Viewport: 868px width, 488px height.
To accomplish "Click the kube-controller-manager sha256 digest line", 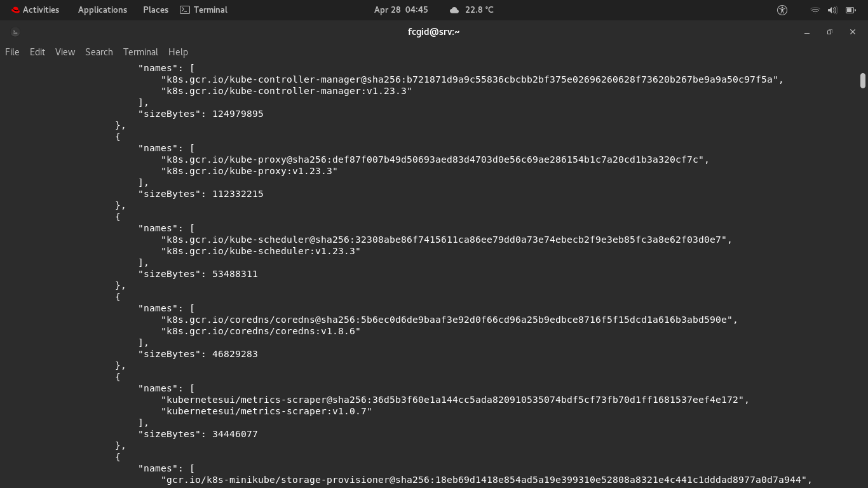I will click(x=472, y=79).
